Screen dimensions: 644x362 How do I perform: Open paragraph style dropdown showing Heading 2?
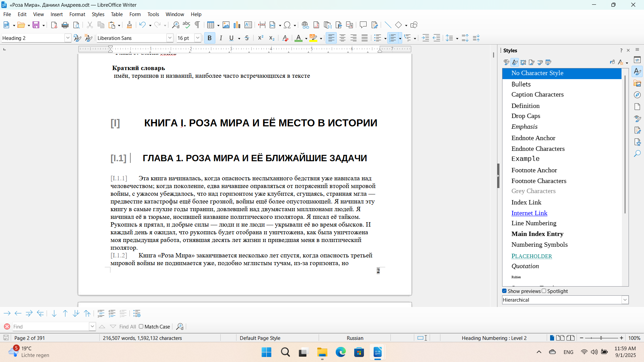point(68,38)
